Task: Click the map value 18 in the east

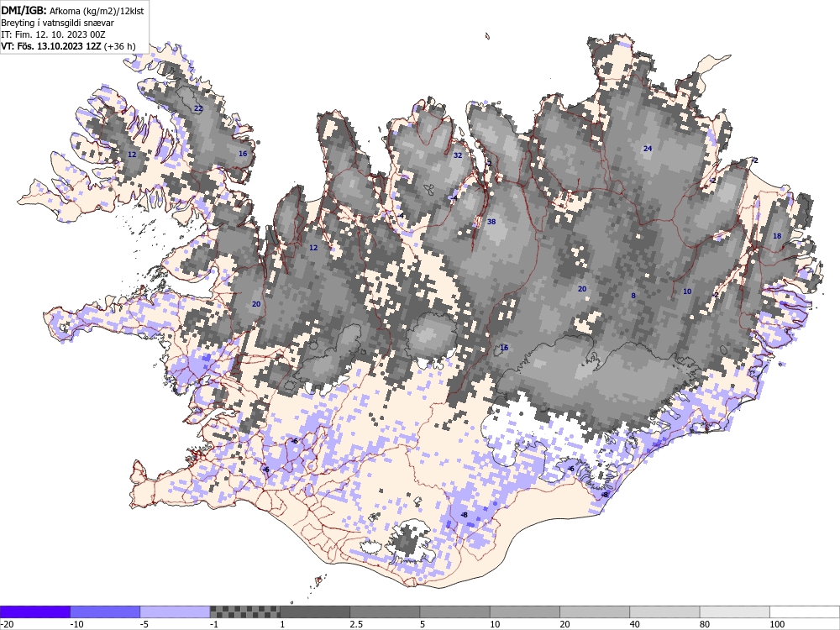Action: 777,236
